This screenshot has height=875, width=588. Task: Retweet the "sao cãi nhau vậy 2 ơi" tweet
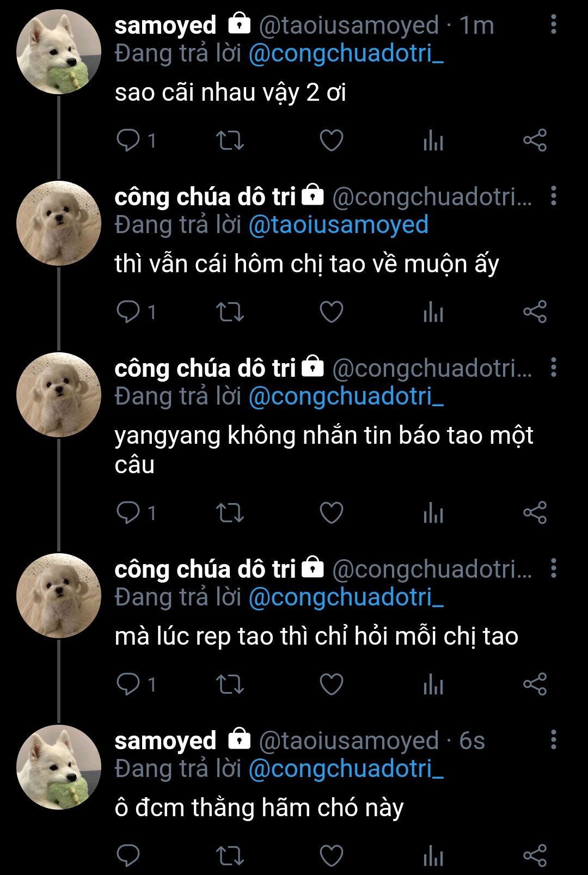230,140
